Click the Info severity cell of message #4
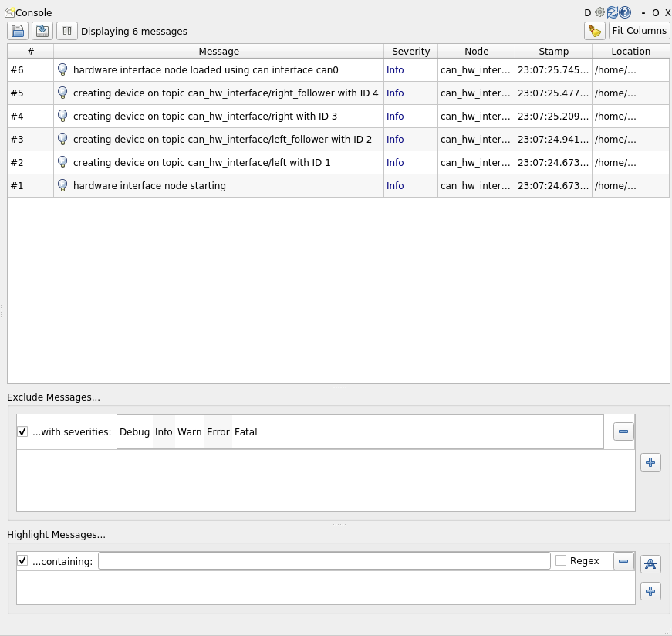 (410, 117)
